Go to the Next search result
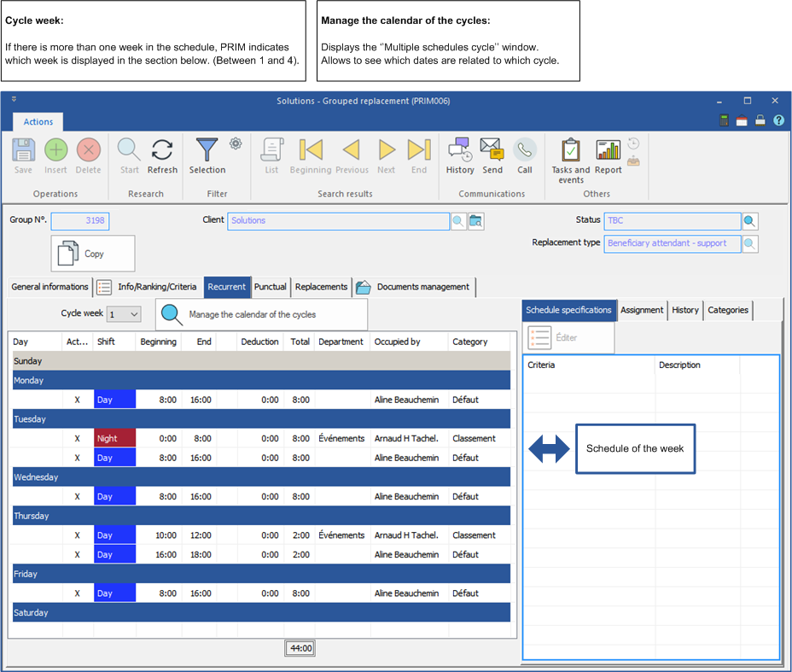 387,150
